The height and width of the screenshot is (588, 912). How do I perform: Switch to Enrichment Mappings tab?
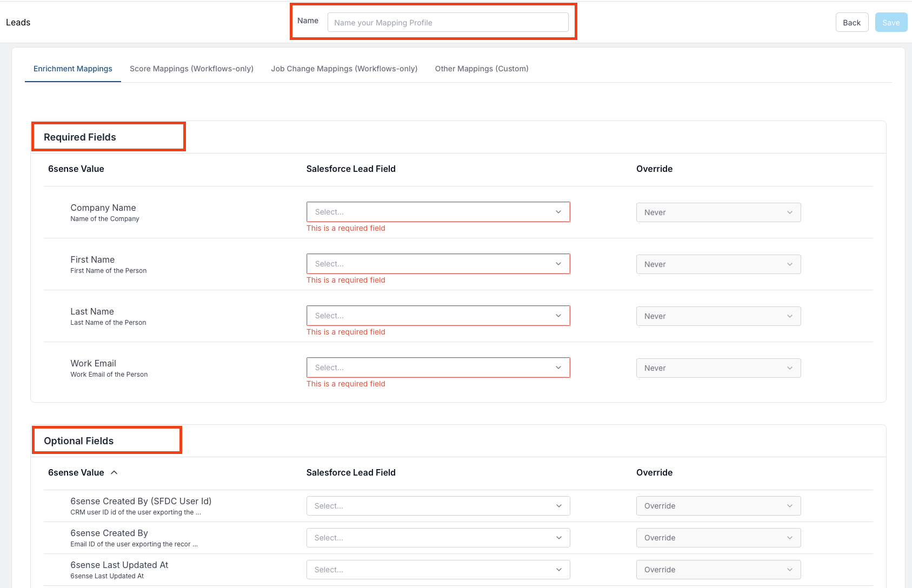tap(73, 69)
